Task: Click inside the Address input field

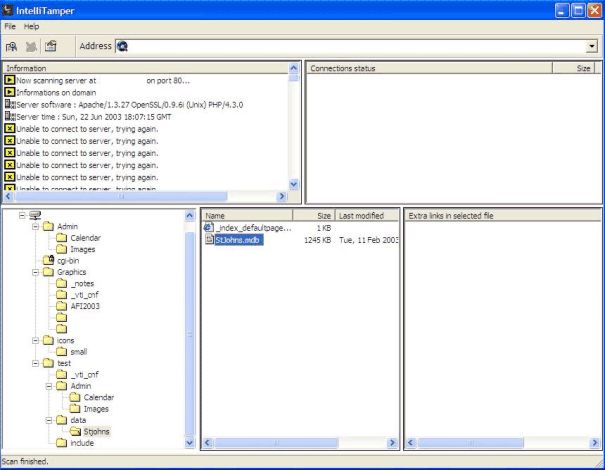Action: 357,46
